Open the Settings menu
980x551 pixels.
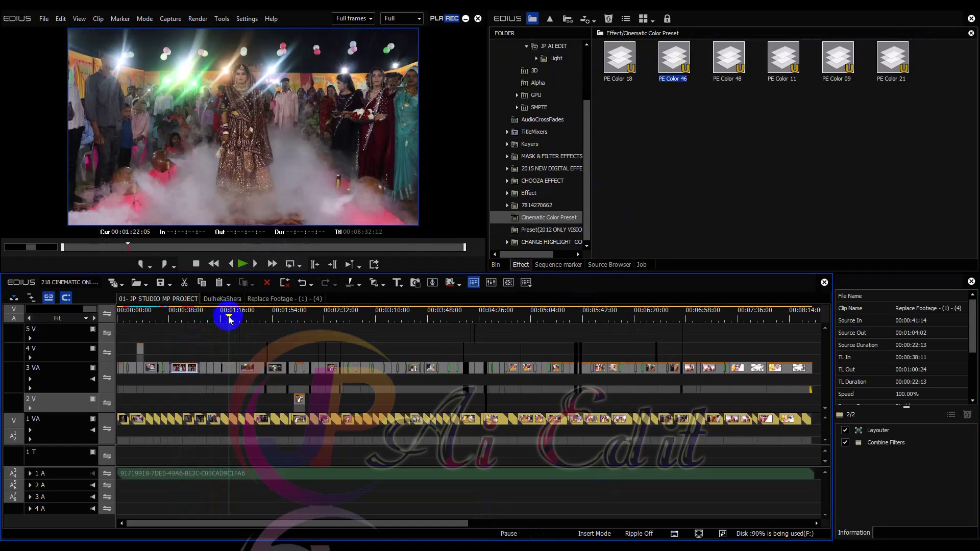point(247,18)
